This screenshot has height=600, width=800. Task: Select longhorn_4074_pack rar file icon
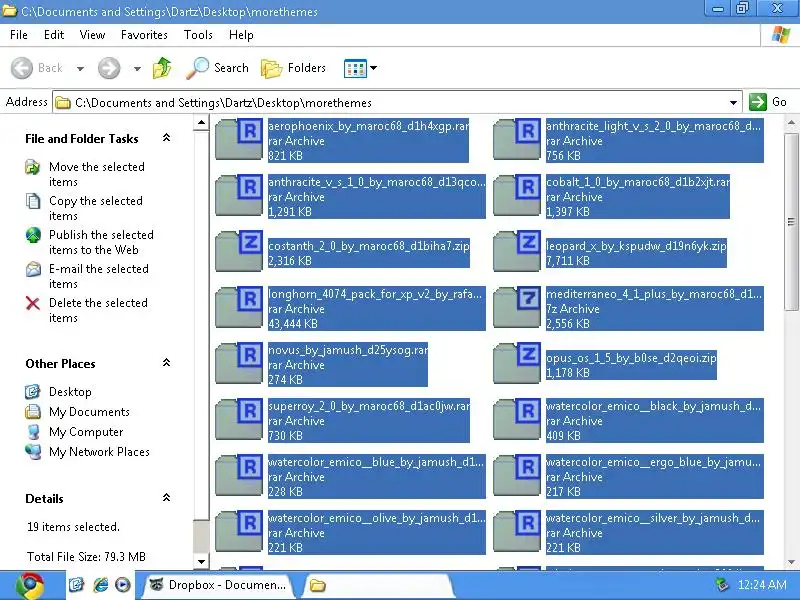pyautogui.click(x=239, y=308)
